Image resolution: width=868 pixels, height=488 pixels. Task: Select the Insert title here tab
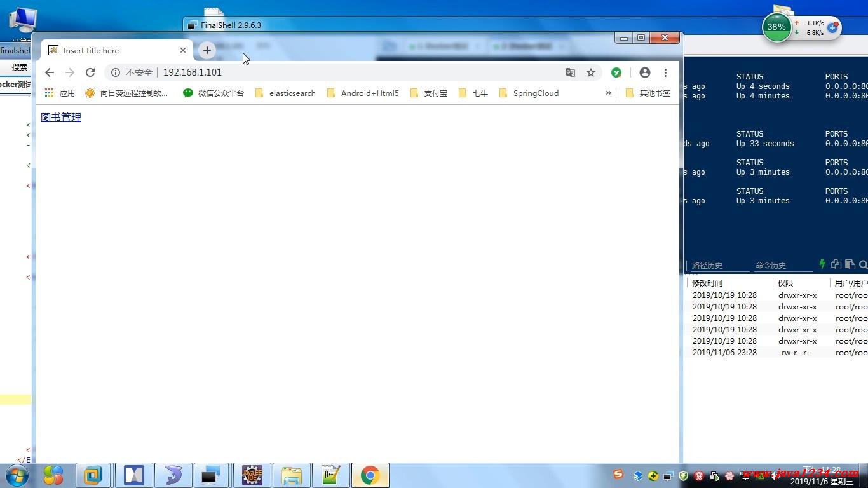[x=117, y=50]
